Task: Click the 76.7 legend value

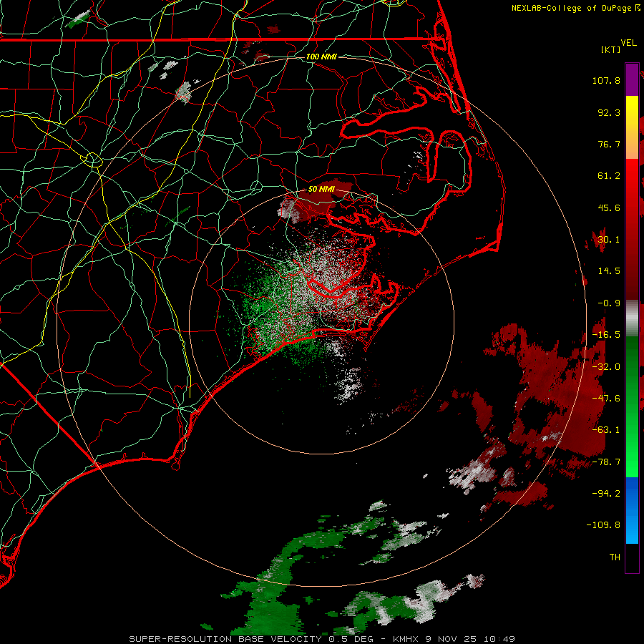Action: tap(609, 144)
